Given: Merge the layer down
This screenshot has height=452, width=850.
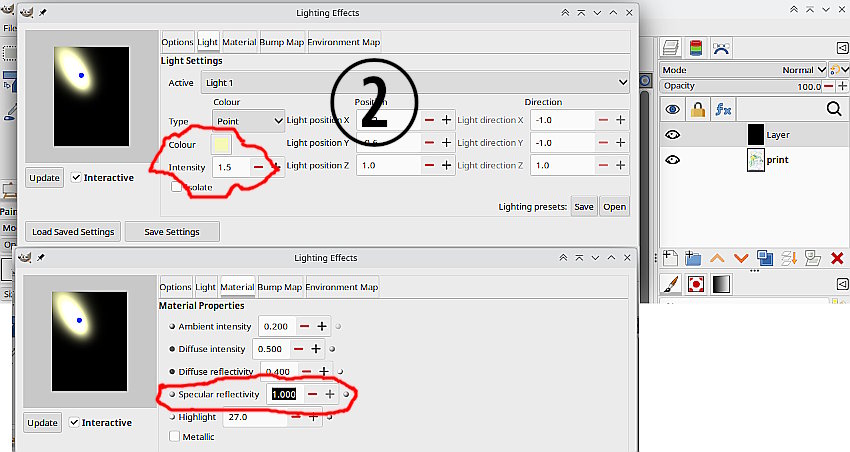Looking at the screenshot, I should pos(789,259).
